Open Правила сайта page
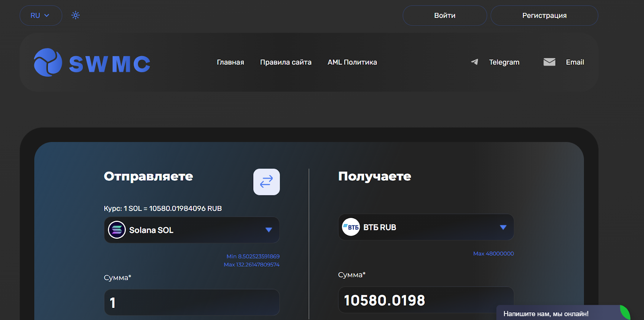 286,62
